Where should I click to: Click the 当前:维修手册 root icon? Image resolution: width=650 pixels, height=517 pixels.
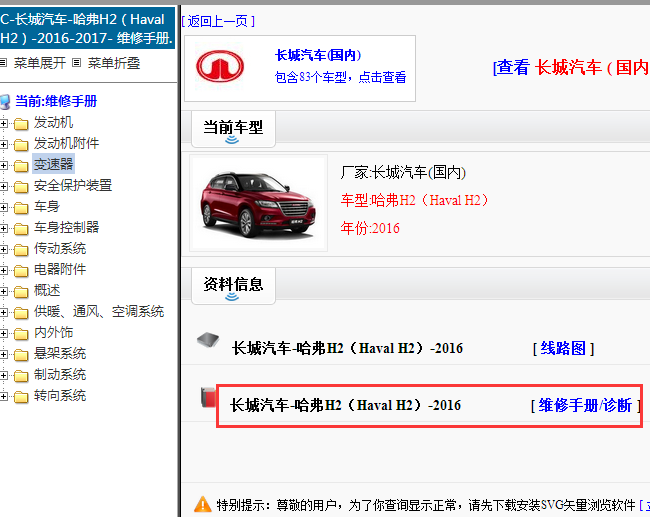coord(5,102)
